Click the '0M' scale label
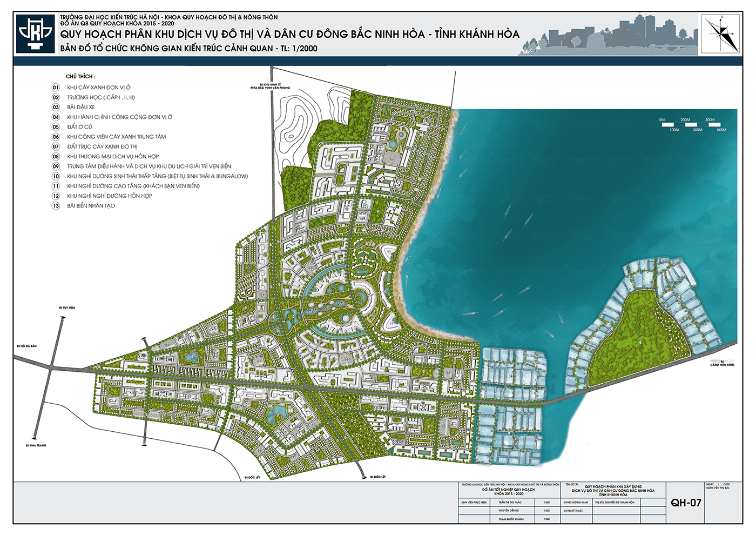 662,120
